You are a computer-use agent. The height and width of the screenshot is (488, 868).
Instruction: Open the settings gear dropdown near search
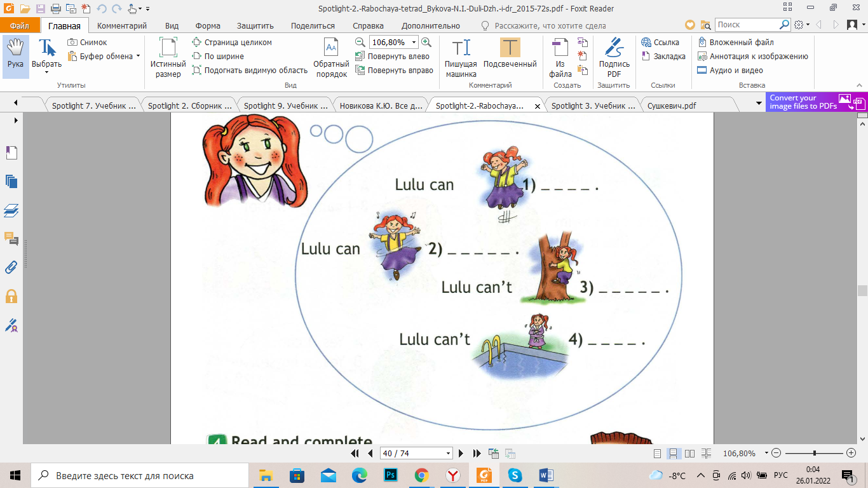[x=803, y=25]
